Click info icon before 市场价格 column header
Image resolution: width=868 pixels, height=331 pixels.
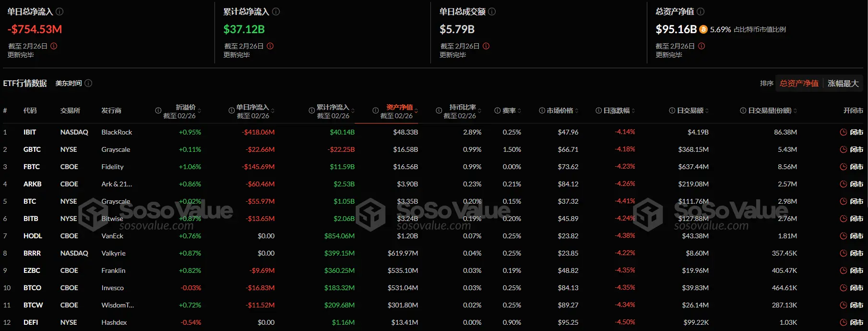point(542,110)
